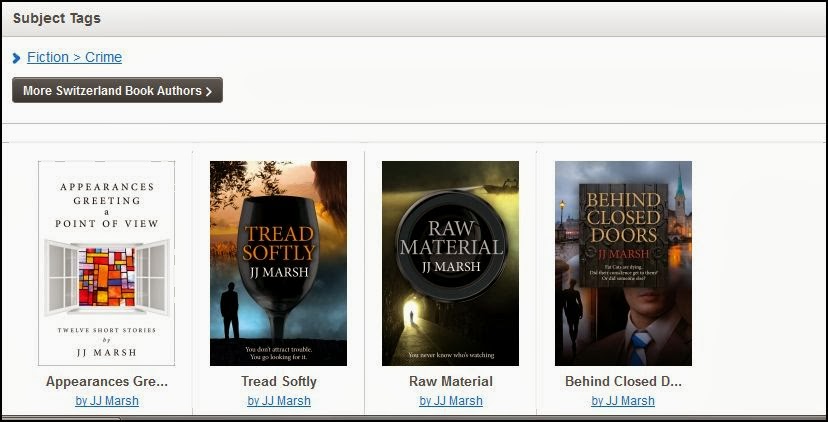Open the Fiction > Crime subject tag
This screenshot has height=422, width=828.
[75, 58]
